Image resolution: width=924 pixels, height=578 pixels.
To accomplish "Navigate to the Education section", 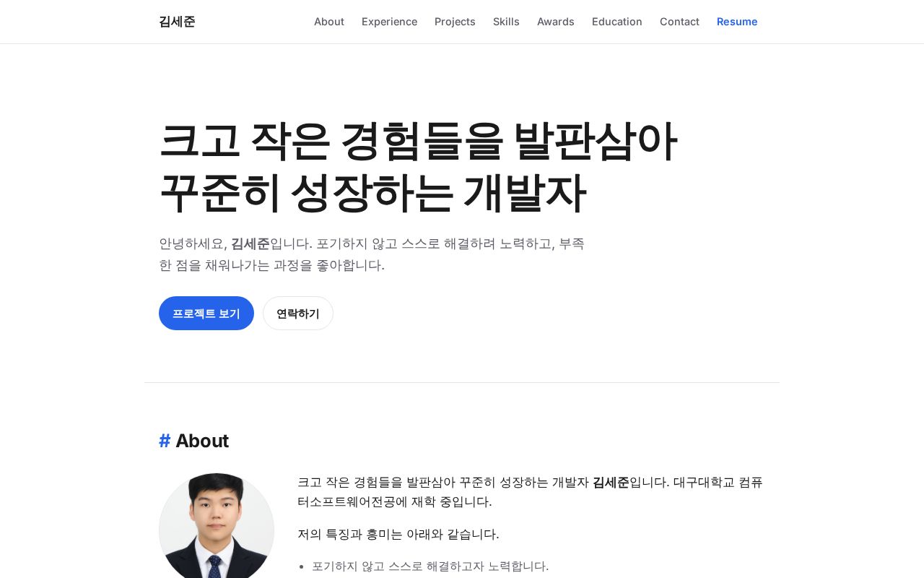I will coord(617,22).
